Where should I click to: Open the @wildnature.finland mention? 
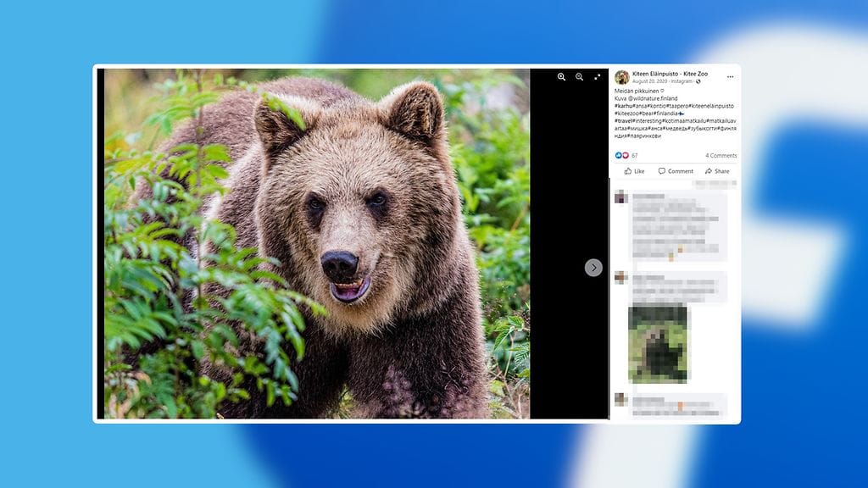654,98
